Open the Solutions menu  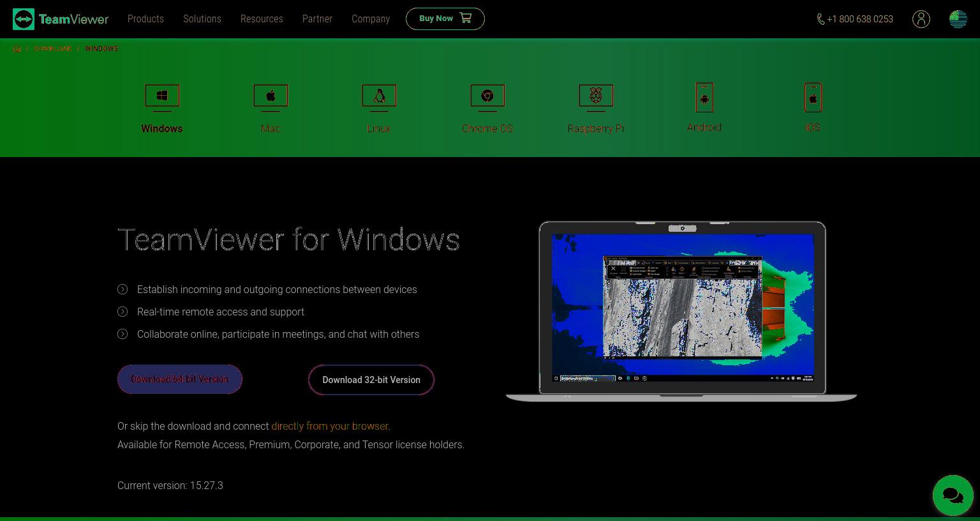point(202,19)
